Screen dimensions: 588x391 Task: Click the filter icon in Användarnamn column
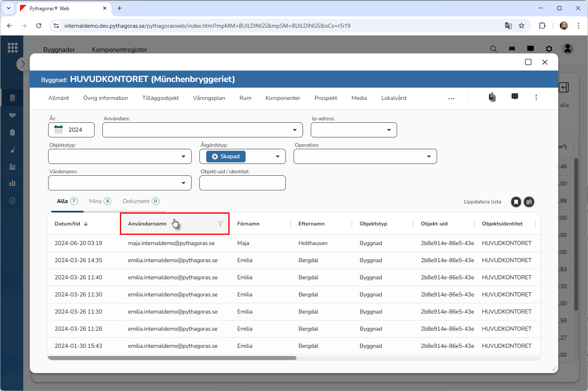[x=220, y=224]
